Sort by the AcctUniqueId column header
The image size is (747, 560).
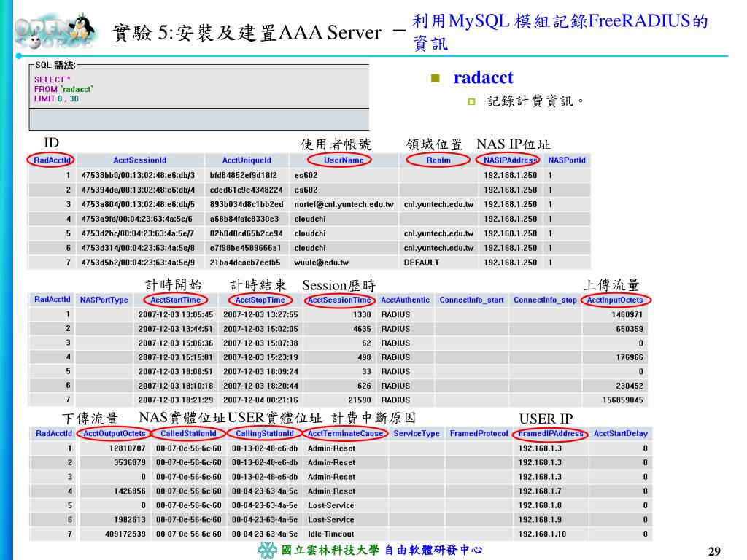tap(247, 160)
